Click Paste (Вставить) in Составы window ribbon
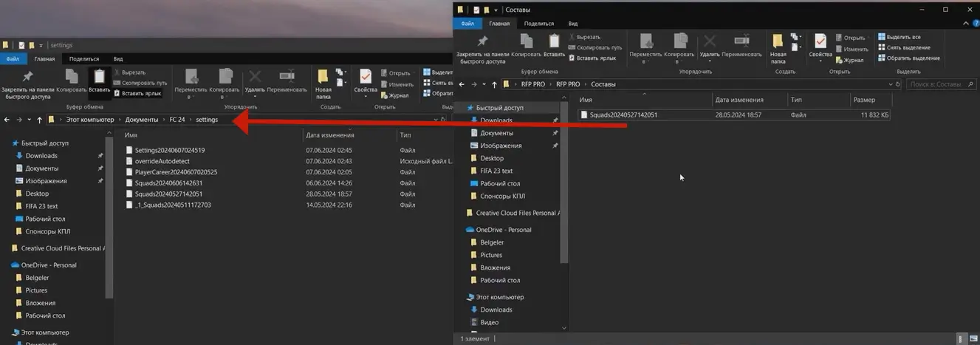 (554, 45)
